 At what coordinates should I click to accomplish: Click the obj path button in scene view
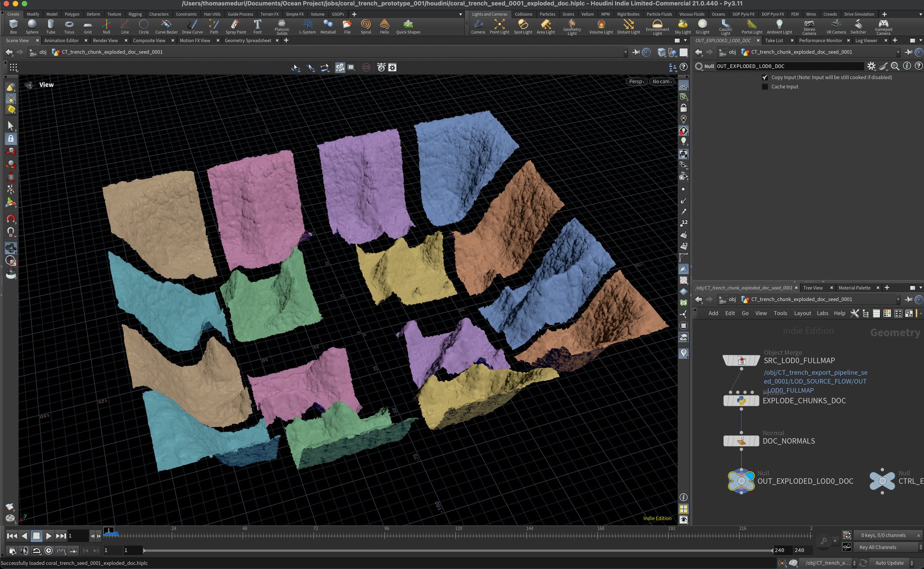(38, 52)
